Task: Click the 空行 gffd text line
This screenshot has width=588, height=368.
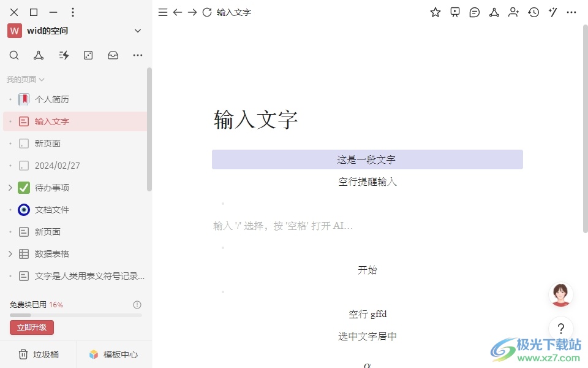Action: (367, 314)
